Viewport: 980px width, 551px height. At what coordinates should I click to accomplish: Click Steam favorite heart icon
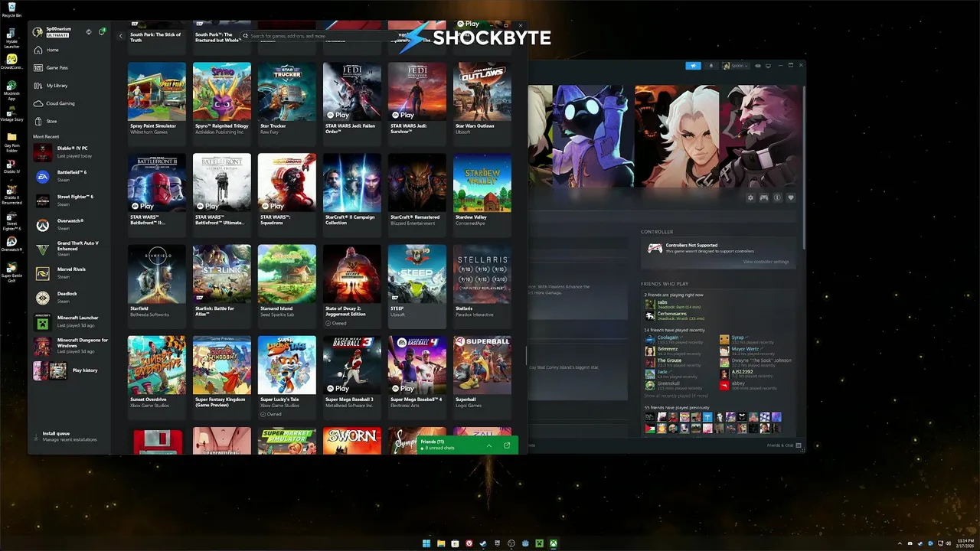(791, 197)
